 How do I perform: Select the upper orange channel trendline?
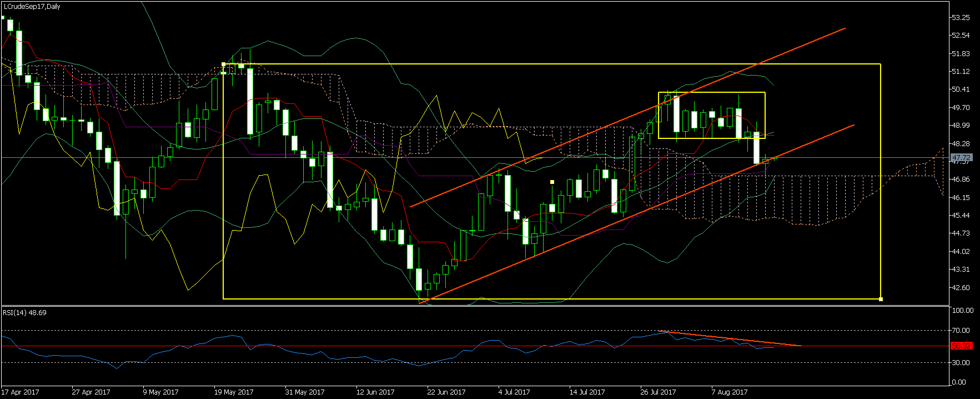627,117
